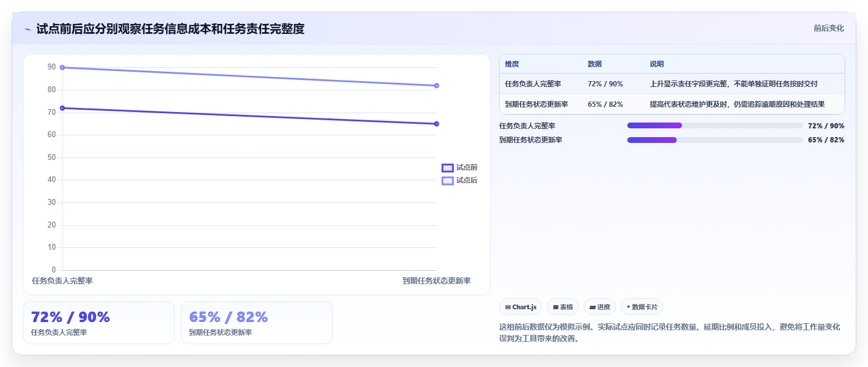The image size is (868, 367).
Task: Click the heading 试点前后应分别观察任务信息成本和任务责任完整度
Action: [x=170, y=29]
